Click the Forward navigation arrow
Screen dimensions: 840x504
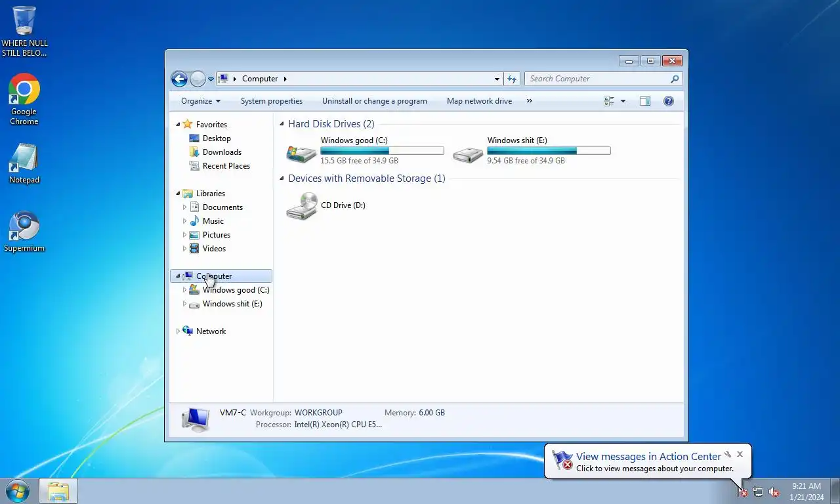tap(198, 79)
